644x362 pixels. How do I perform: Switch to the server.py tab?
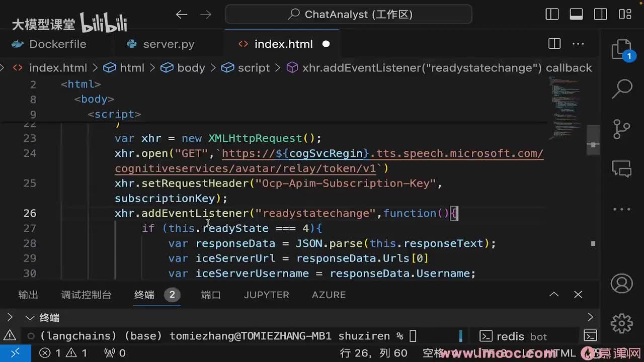(161, 44)
